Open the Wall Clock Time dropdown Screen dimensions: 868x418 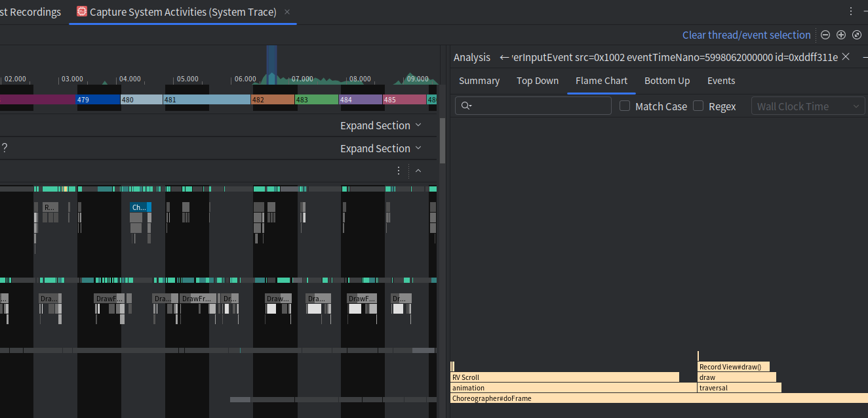click(x=808, y=106)
